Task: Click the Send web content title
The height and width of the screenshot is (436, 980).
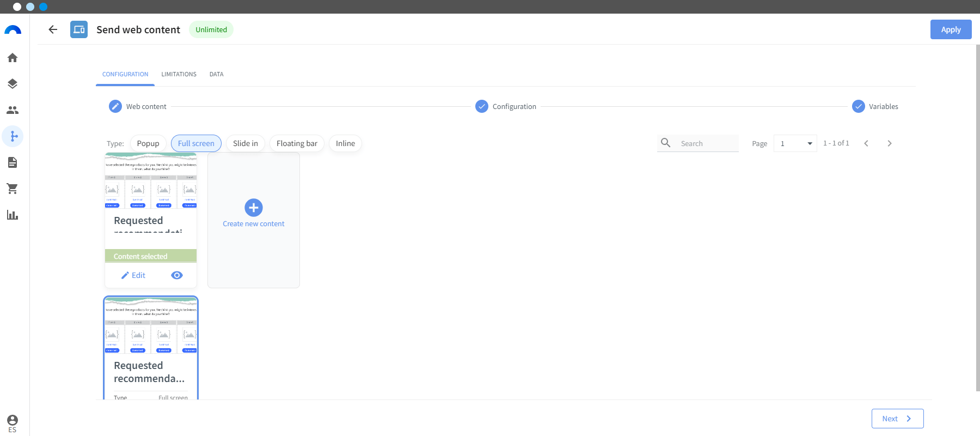Action: click(138, 29)
